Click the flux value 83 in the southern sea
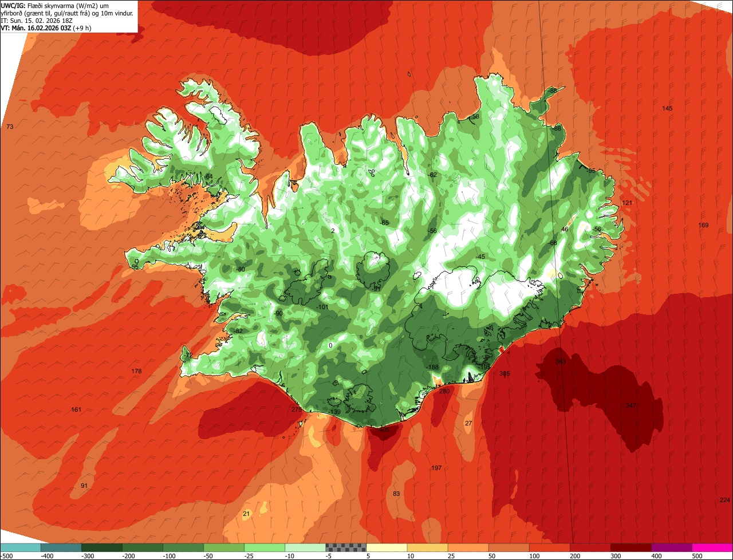The image size is (733, 560). click(x=396, y=494)
